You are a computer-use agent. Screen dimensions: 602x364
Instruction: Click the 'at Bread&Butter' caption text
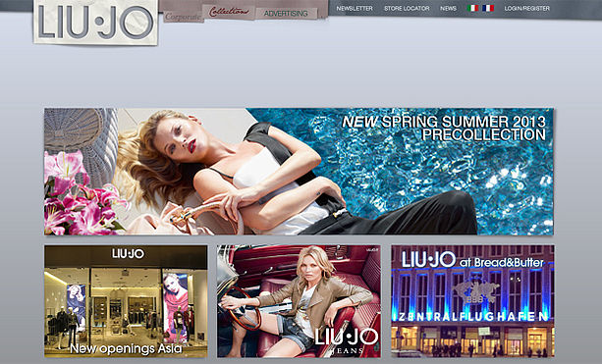click(502, 263)
